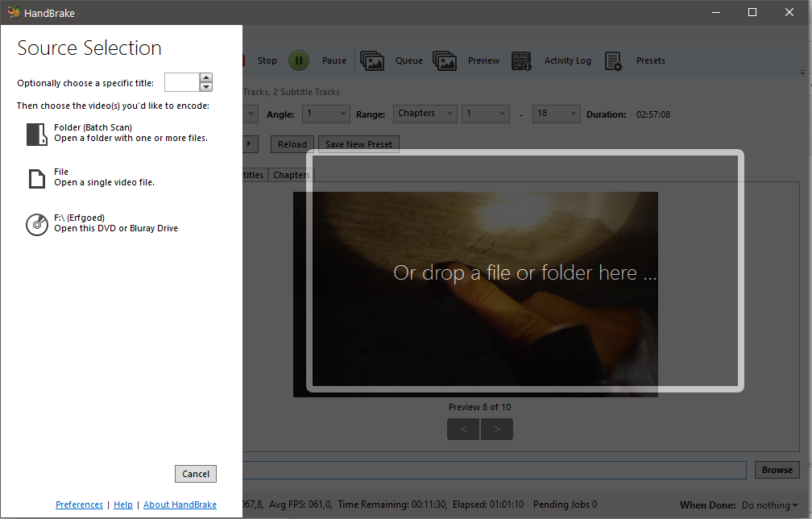Open the Activity Log label

pos(568,60)
